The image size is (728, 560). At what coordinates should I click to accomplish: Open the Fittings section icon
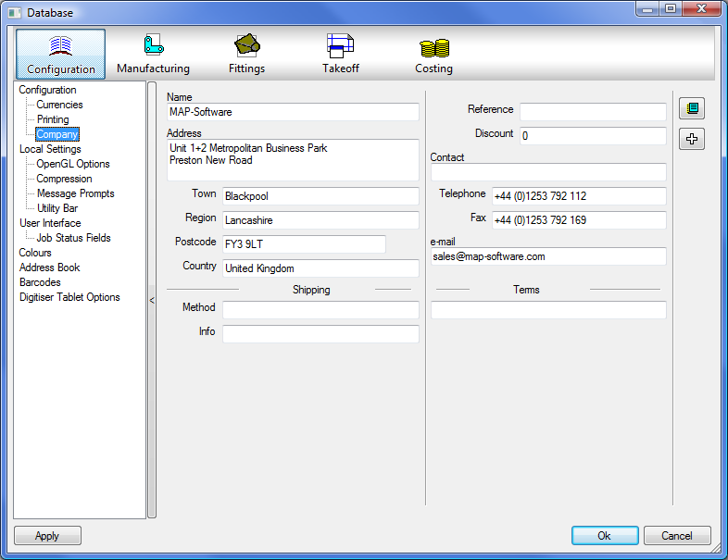246,54
